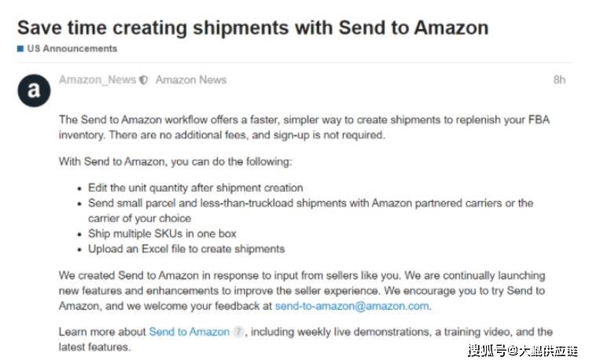Click the click-count badge after Send to Amazon link
The image size is (589, 364).
tap(238, 332)
